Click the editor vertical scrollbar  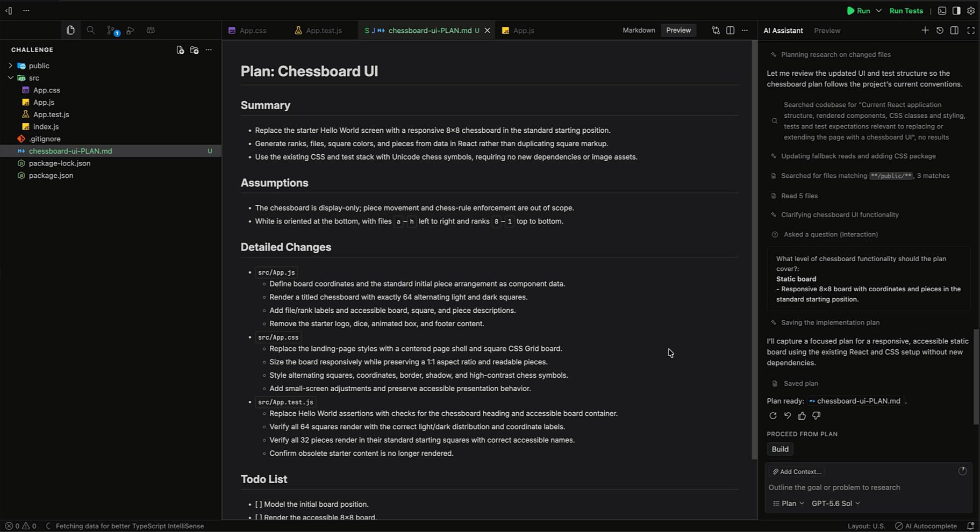(754, 250)
